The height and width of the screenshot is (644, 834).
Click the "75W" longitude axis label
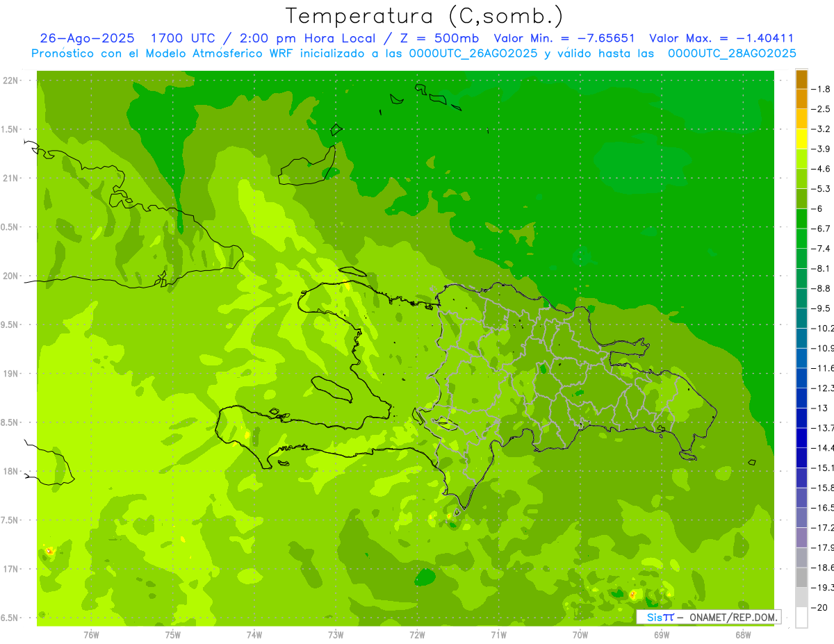pyautogui.click(x=172, y=635)
